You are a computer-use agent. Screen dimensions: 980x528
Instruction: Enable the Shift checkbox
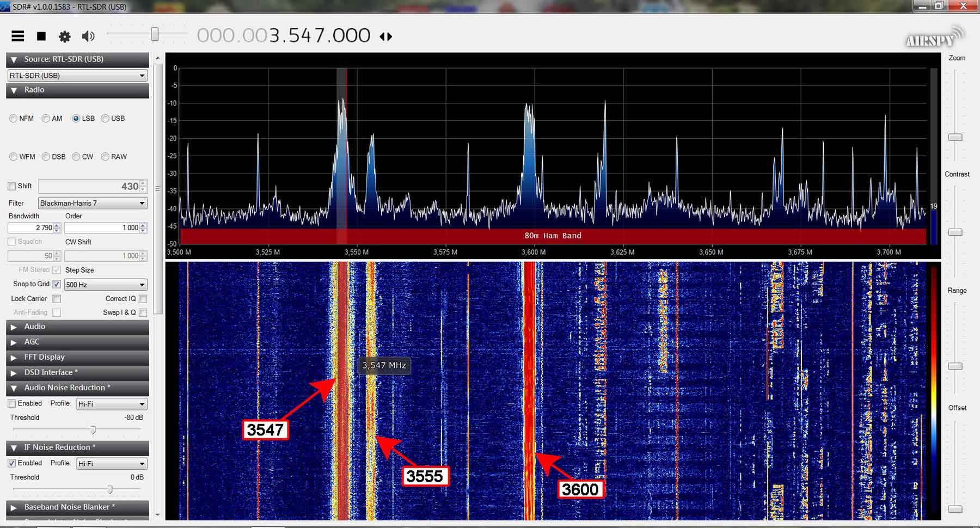point(12,186)
